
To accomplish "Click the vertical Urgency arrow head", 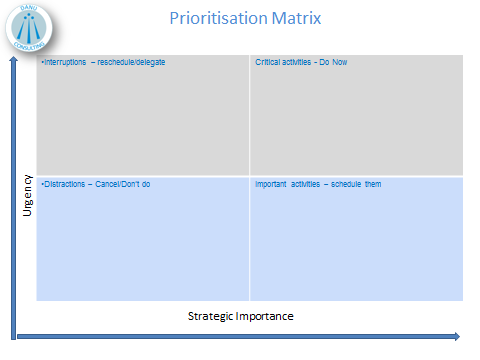I will pyautogui.click(x=13, y=59).
